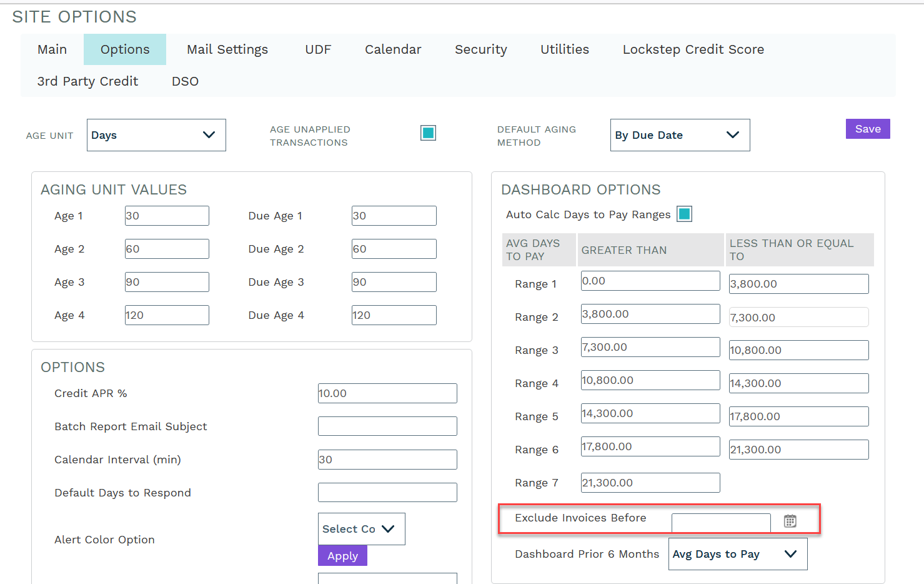Uncheck Auto Calc Days to Pay Ranges
This screenshot has width=924, height=584.
pyautogui.click(x=685, y=214)
